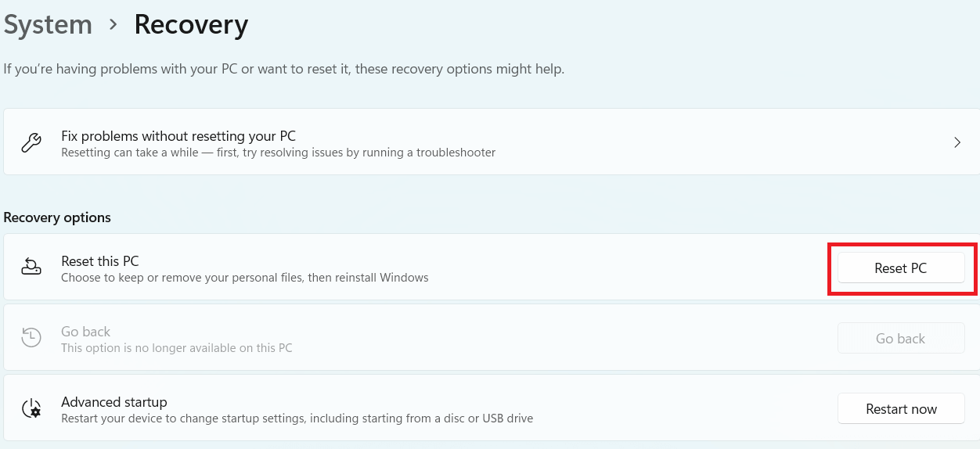Navigate to System in breadcrumb
Image resolution: width=980 pixels, height=449 pixels.
pyautogui.click(x=48, y=24)
